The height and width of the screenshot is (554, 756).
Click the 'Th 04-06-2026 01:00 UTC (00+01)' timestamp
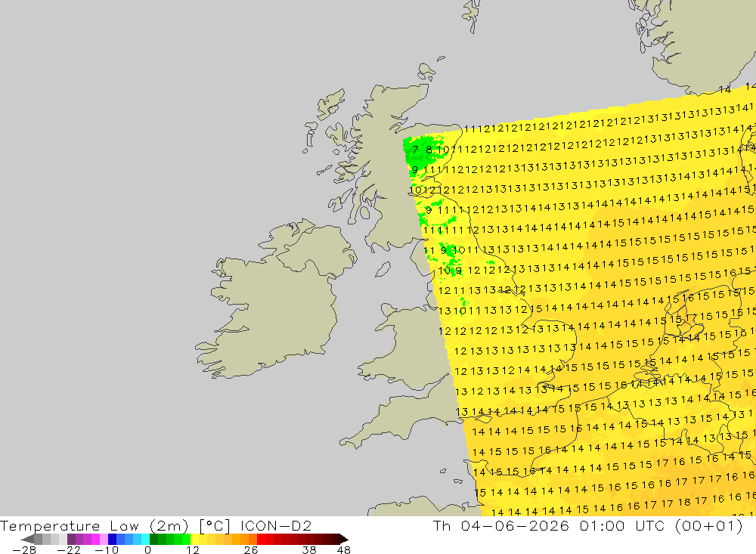587,526
